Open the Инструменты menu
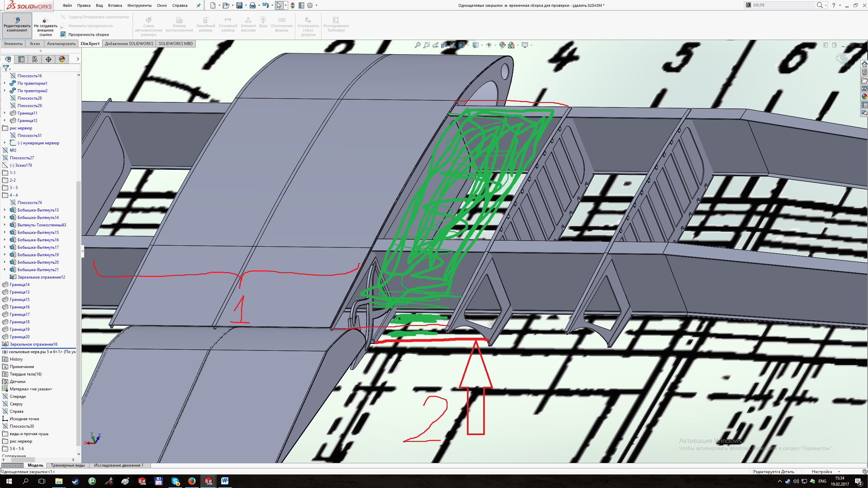Viewport: 868px width, 488px height. (x=139, y=5)
